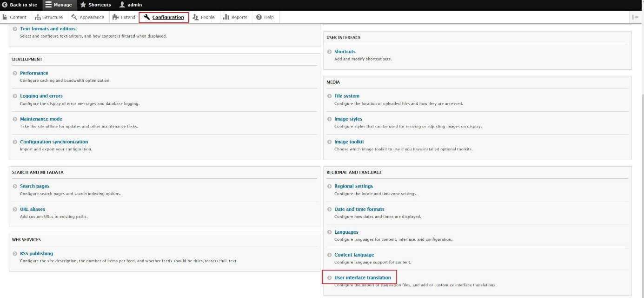Screen dimensions: 644x298
Task: Open Appearance via the paintbrush icon
Action: [x=74, y=17]
